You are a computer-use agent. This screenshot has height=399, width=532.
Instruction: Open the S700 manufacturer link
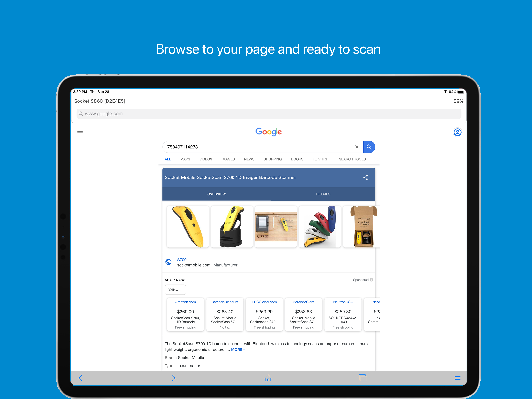(x=181, y=260)
